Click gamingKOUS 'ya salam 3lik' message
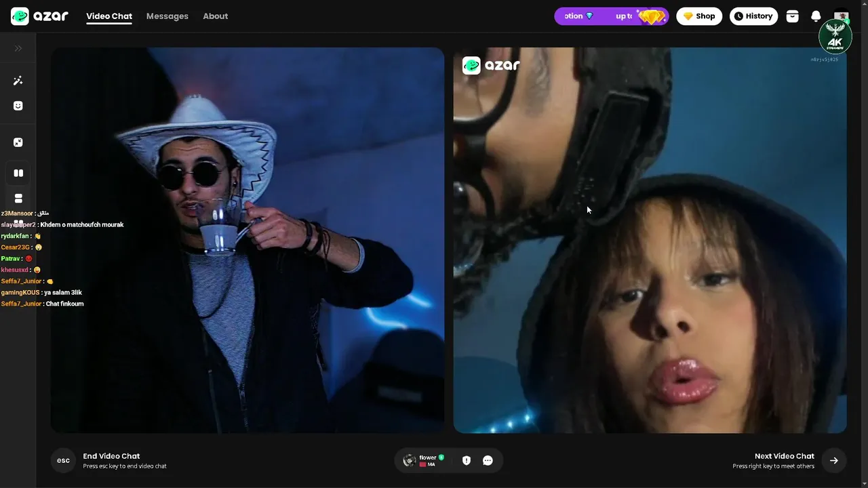 (x=41, y=293)
